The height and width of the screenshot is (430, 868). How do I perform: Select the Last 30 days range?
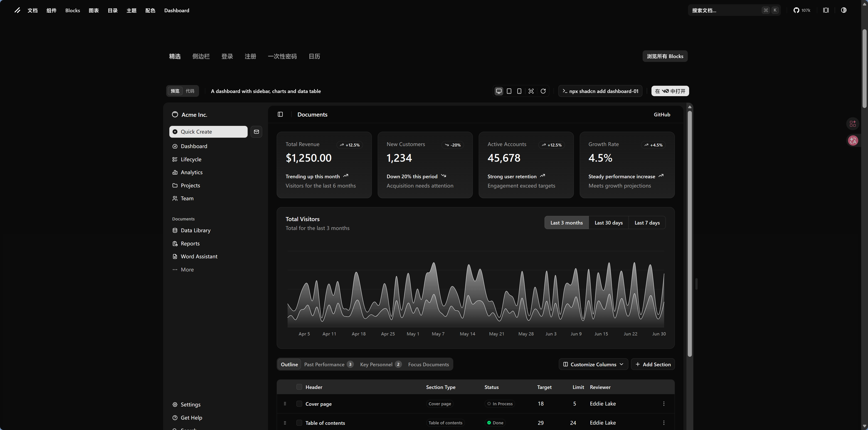click(x=608, y=222)
